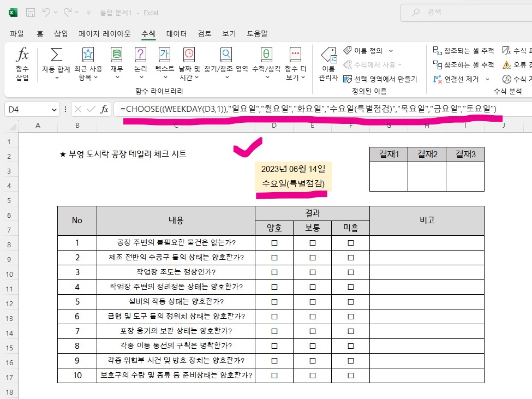
Task: Click column C header
Action: pos(176,126)
